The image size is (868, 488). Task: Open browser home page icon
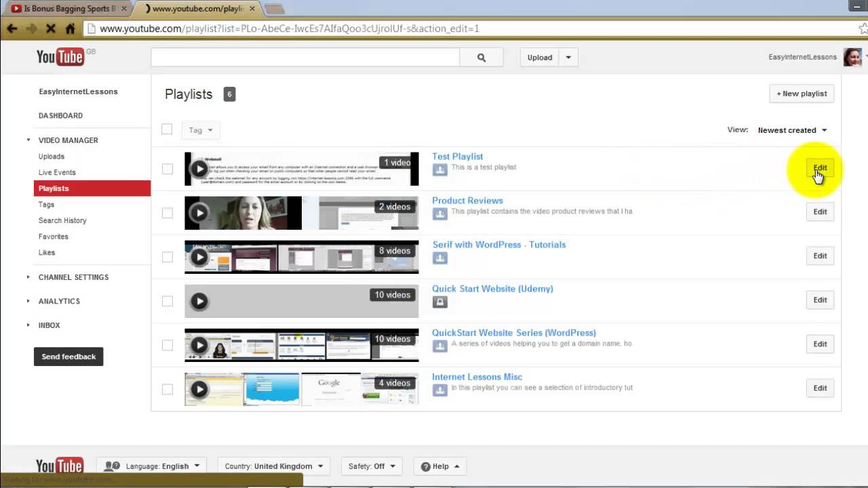[70, 28]
